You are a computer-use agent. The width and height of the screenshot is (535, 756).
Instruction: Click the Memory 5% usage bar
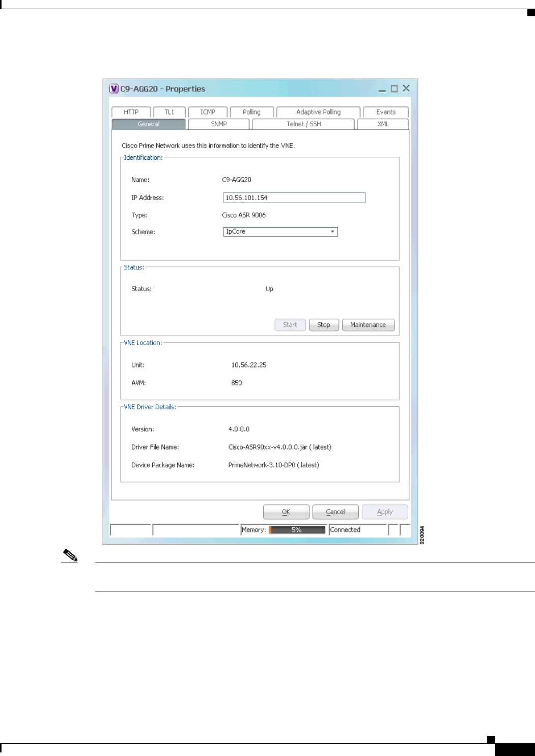pos(297,530)
